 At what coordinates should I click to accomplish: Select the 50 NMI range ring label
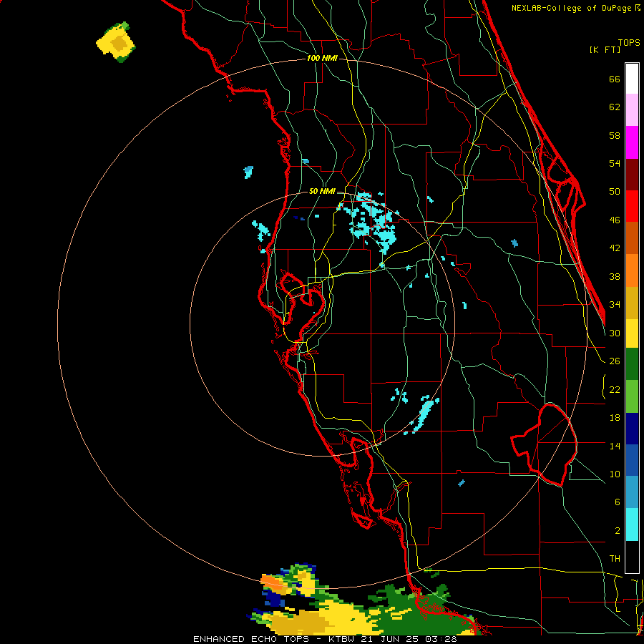[322, 191]
